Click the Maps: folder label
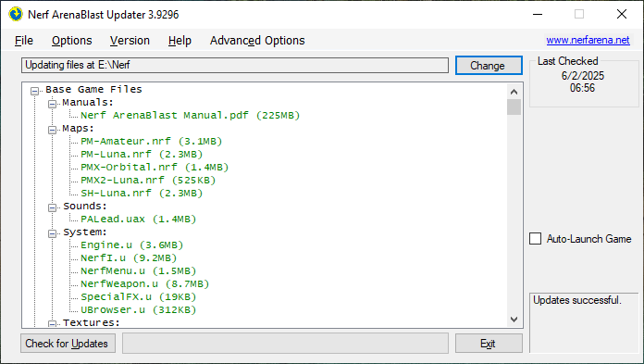 point(78,129)
